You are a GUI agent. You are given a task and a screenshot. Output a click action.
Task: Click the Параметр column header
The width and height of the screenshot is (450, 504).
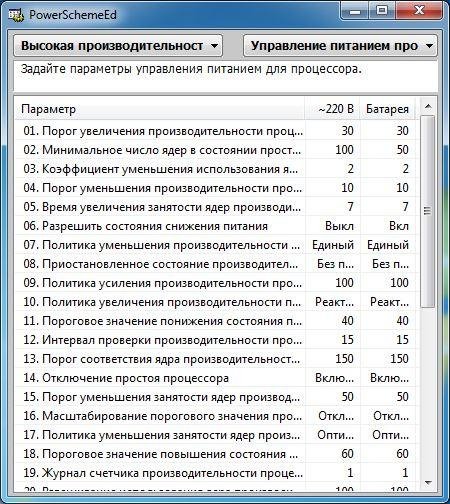(x=160, y=109)
